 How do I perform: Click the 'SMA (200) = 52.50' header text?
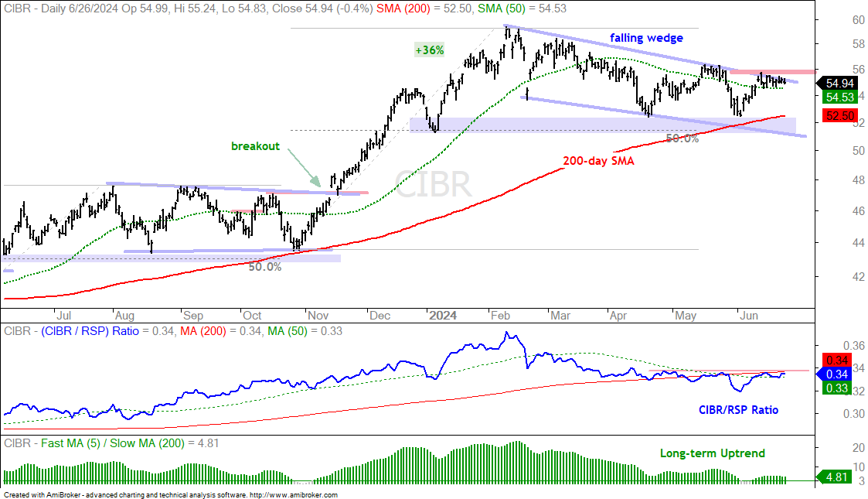[424, 9]
